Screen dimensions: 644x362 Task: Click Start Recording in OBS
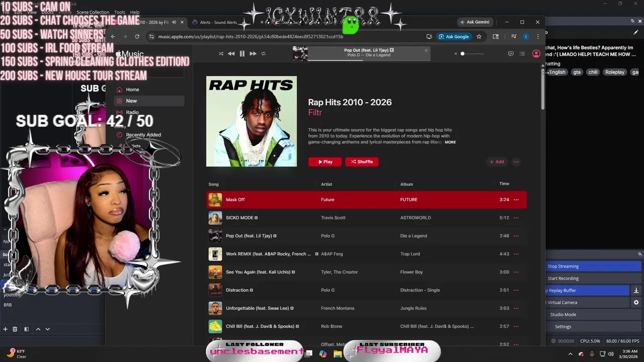[x=593, y=278]
